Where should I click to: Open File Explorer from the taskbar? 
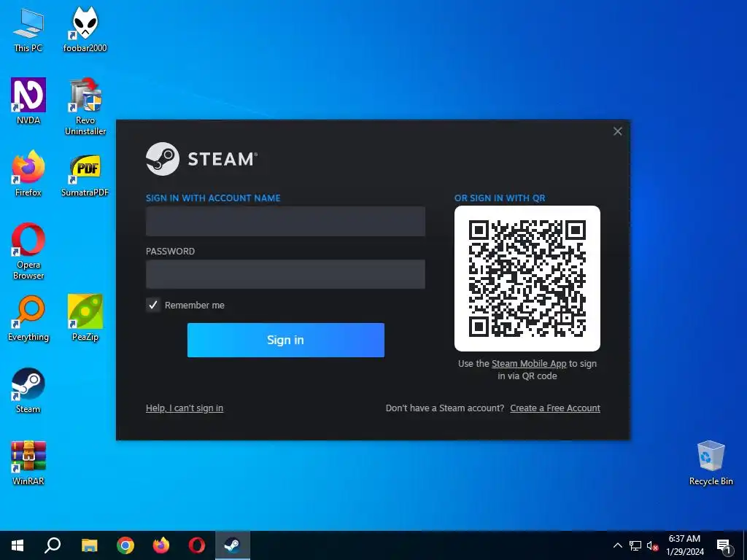click(x=89, y=545)
